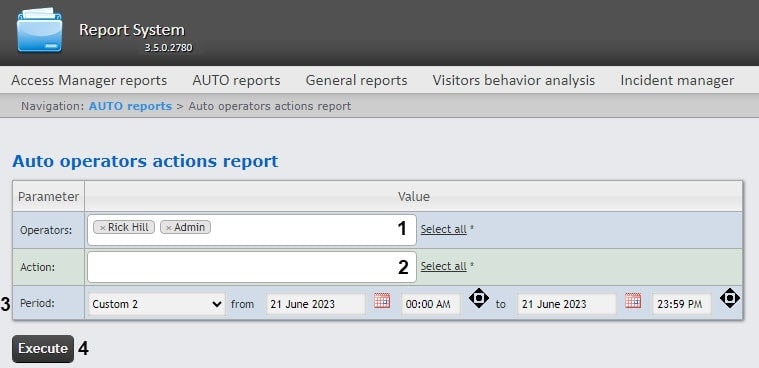Open calendar picker for the to date
This screenshot has height=368, width=759.
pyautogui.click(x=633, y=300)
